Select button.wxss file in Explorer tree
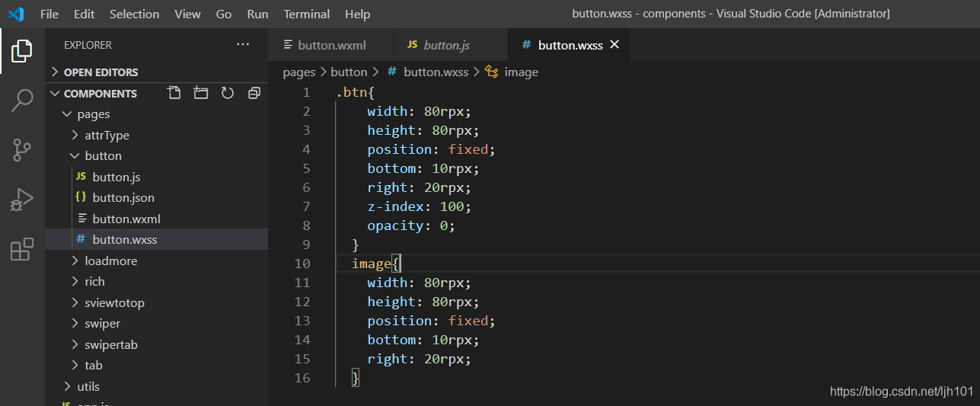This screenshot has height=406, width=980. click(156, 239)
